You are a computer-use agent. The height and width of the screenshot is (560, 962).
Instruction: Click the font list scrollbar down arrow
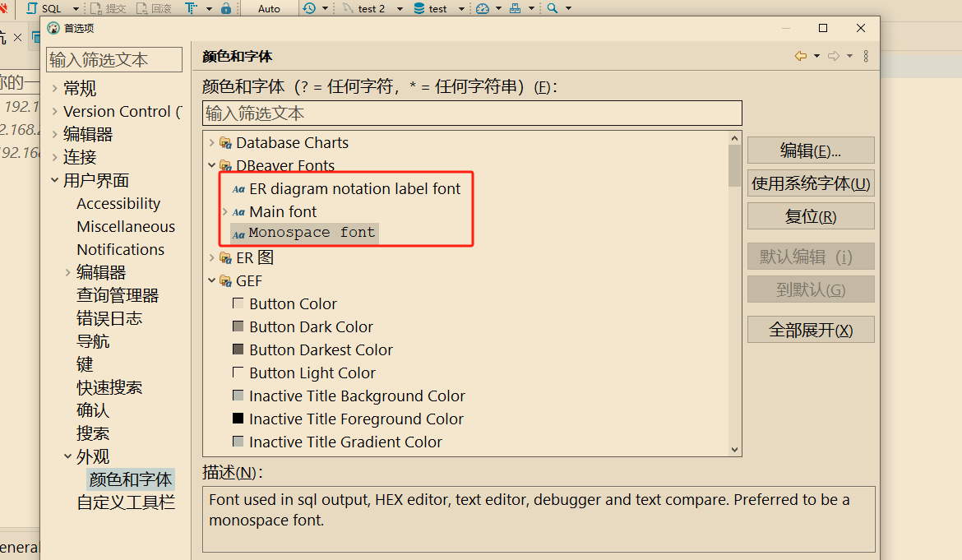click(x=734, y=450)
